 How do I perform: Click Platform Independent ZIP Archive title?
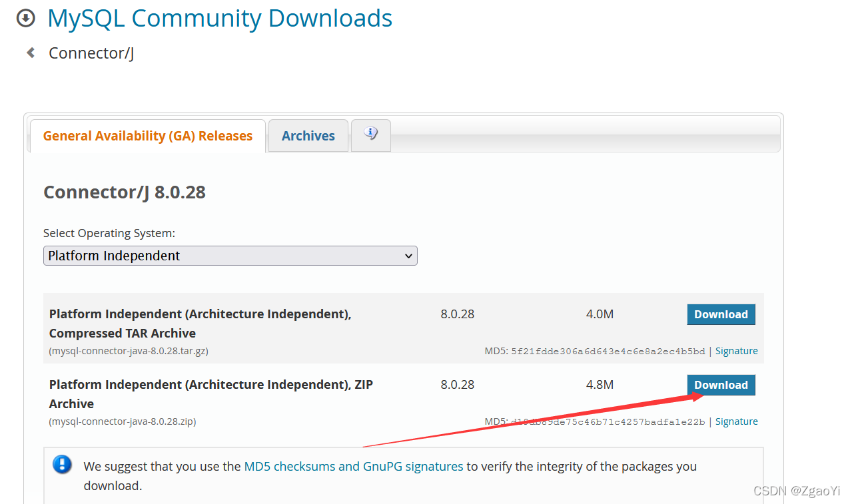tap(211, 394)
